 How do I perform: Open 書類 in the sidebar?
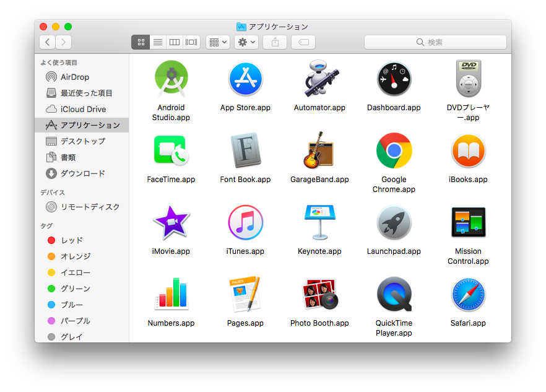82,157
